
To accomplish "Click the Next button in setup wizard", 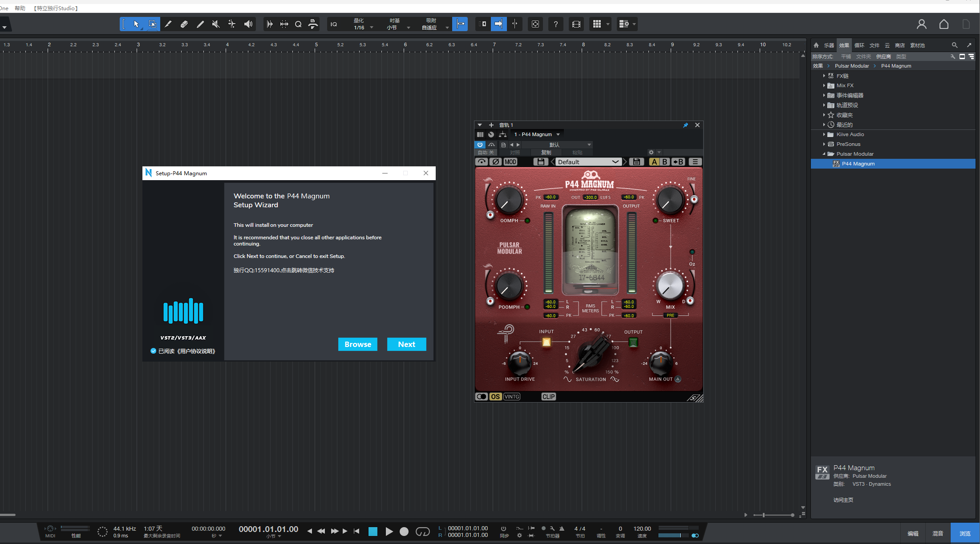I will click(x=406, y=344).
